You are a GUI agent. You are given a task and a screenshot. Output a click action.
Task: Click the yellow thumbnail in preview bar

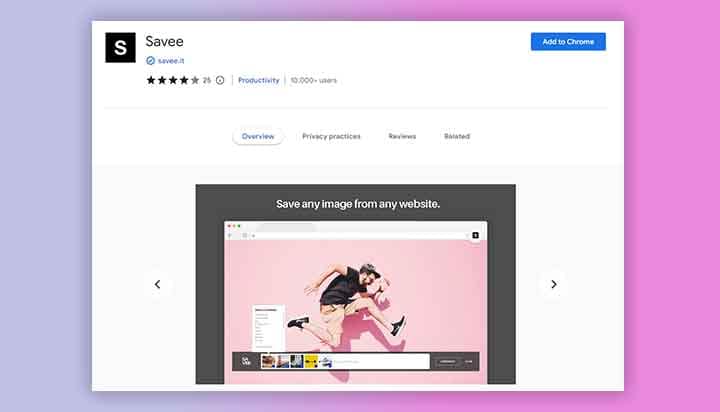[311, 361]
